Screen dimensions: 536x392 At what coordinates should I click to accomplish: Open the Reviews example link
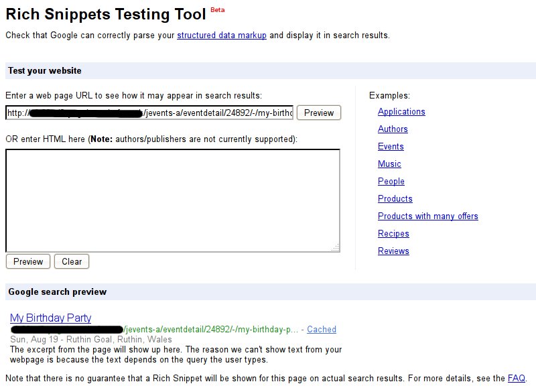(x=393, y=251)
